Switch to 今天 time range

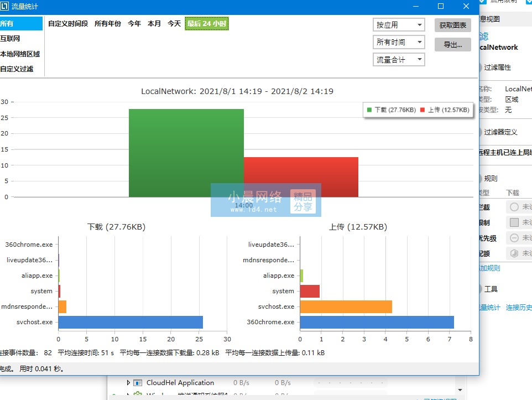click(174, 23)
